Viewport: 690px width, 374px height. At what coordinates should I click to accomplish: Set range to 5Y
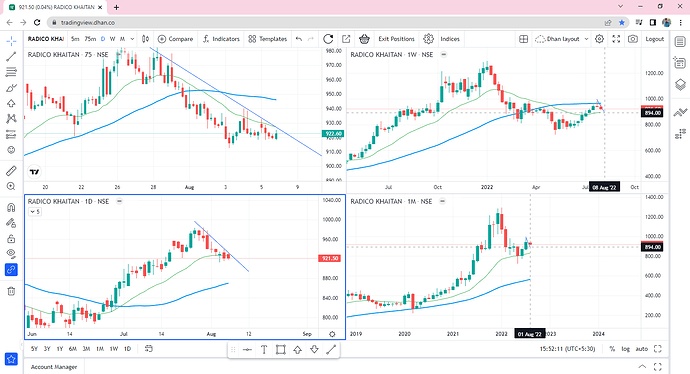click(x=34, y=349)
